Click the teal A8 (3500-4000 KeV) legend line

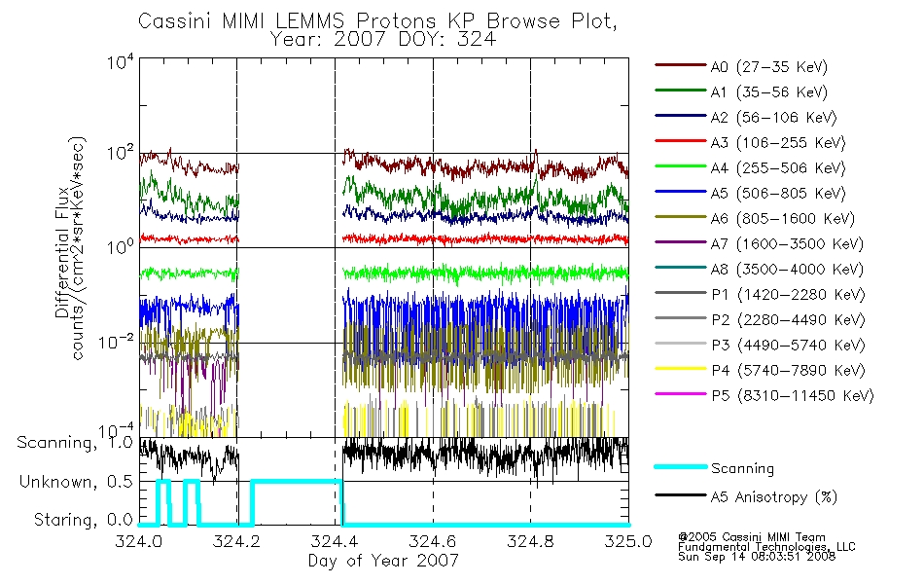coord(681,268)
